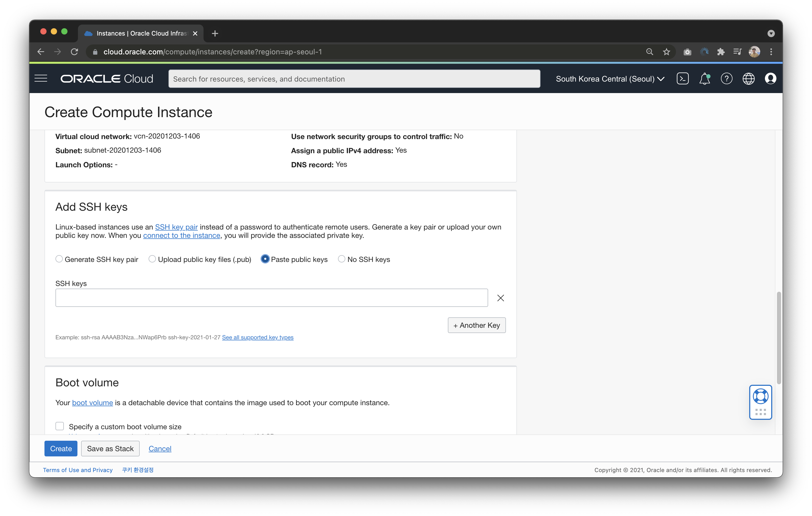Click Save as Stack button
Screen dimensions: 812x516
[x=110, y=448]
